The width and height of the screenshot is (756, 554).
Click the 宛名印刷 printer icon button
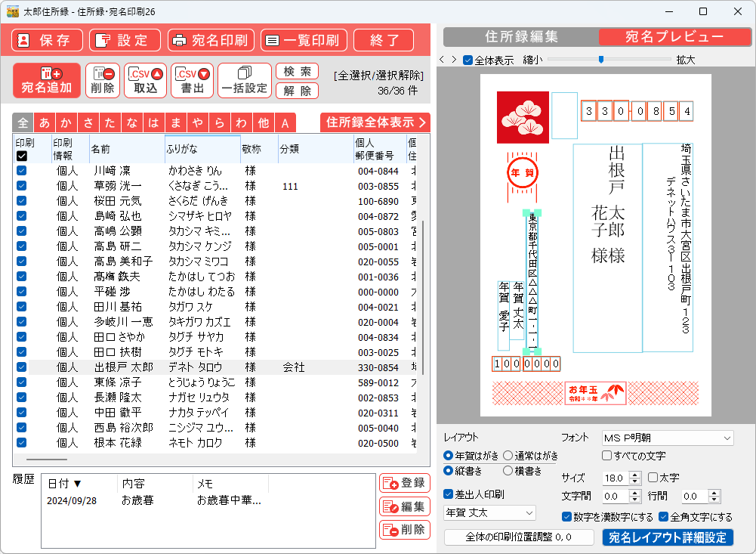click(211, 40)
